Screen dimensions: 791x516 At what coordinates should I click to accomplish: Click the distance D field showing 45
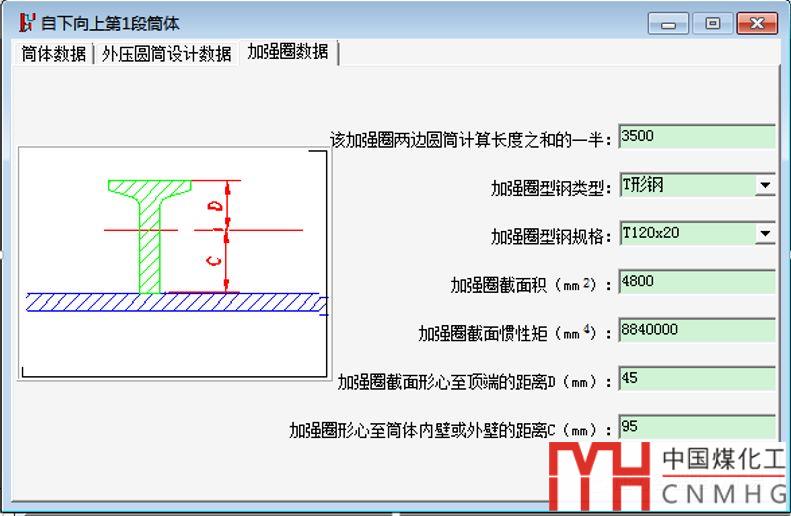[x=697, y=378]
